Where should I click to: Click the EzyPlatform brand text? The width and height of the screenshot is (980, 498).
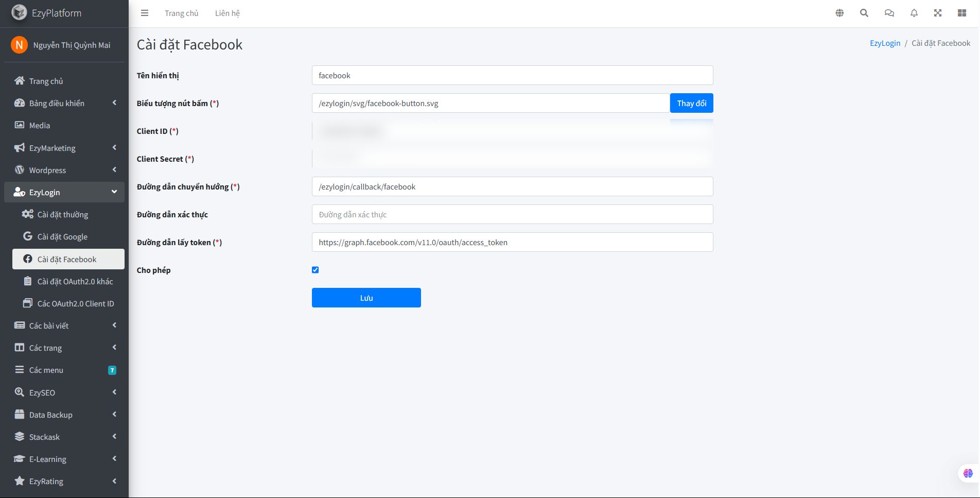pyautogui.click(x=57, y=13)
